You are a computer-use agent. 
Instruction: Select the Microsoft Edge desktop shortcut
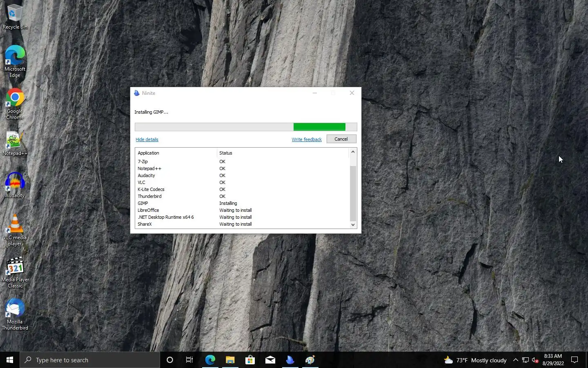15,61
